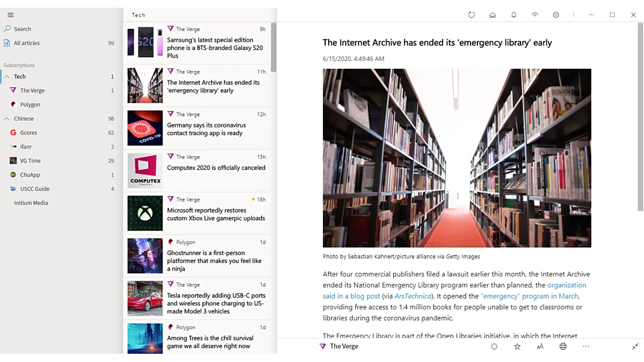Click the mark all as read icon
Viewport: 644px width, 362px height.
pyautogui.click(x=492, y=15)
